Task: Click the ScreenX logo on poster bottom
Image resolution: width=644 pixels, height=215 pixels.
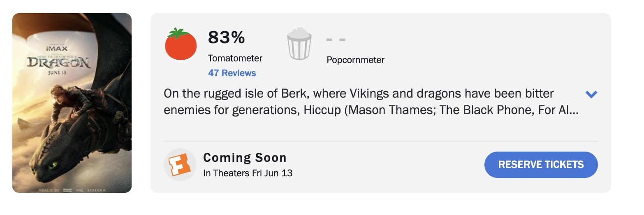Action: pos(96,190)
